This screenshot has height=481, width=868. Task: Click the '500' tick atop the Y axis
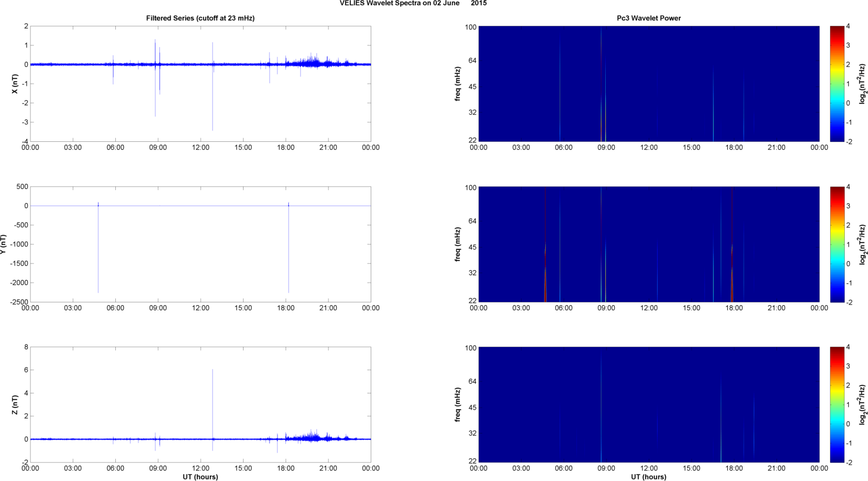[x=23, y=187]
